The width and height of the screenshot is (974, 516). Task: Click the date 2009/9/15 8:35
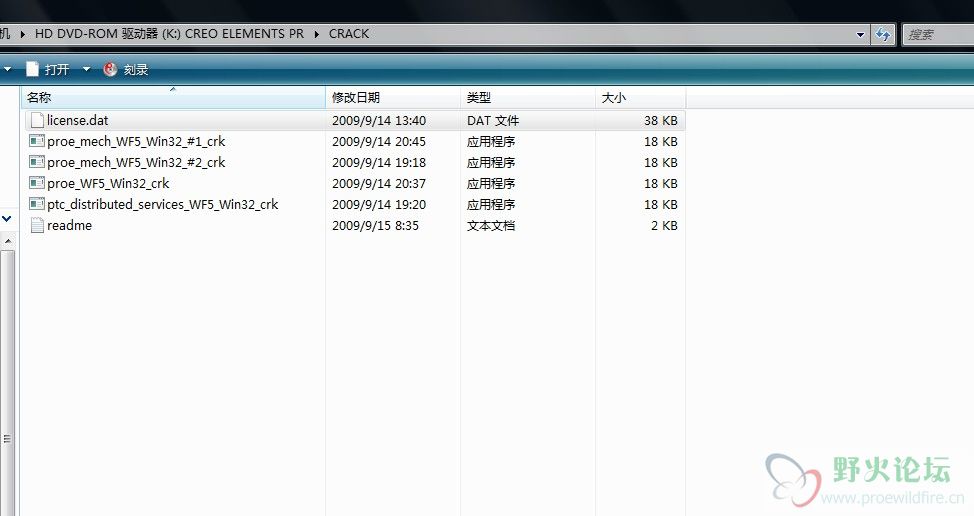point(375,225)
